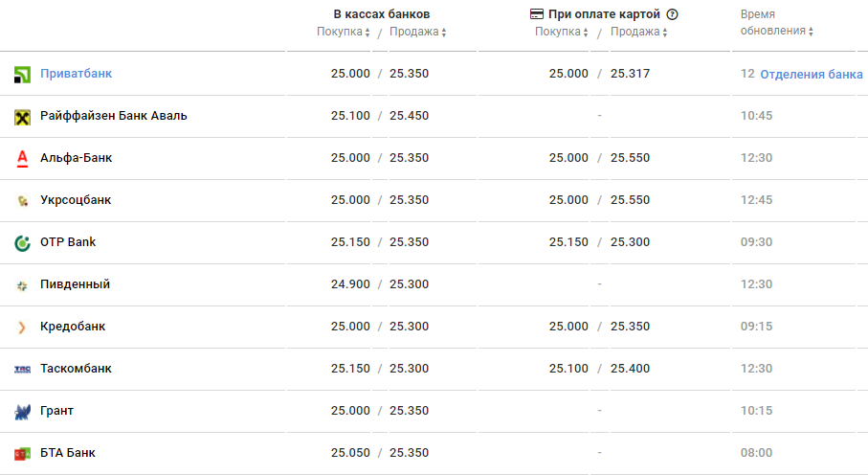Sort by cash desk Покупка rate
The width and height of the screenshot is (868, 475).
coord(344,32)
